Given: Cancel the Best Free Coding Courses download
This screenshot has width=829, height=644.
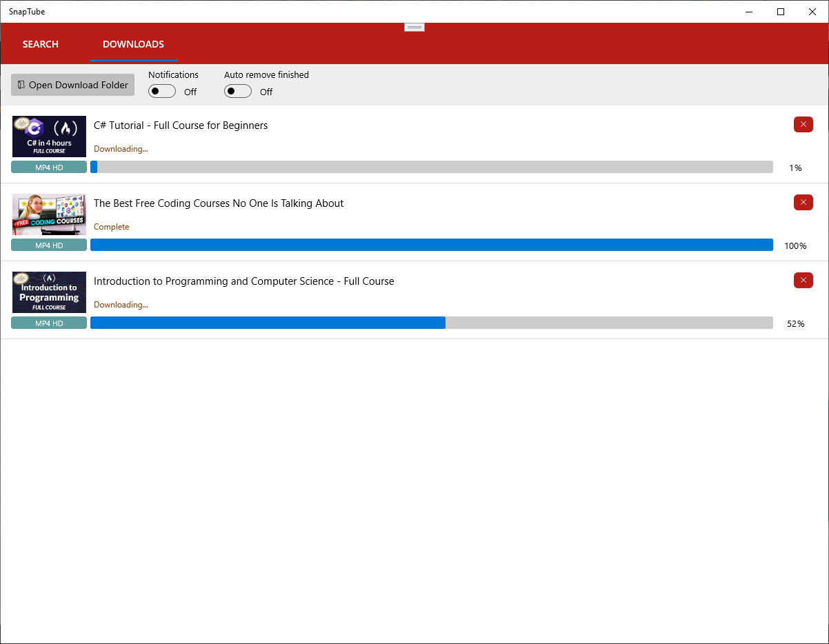Looking at the screenshot, I should pos(803,202).
